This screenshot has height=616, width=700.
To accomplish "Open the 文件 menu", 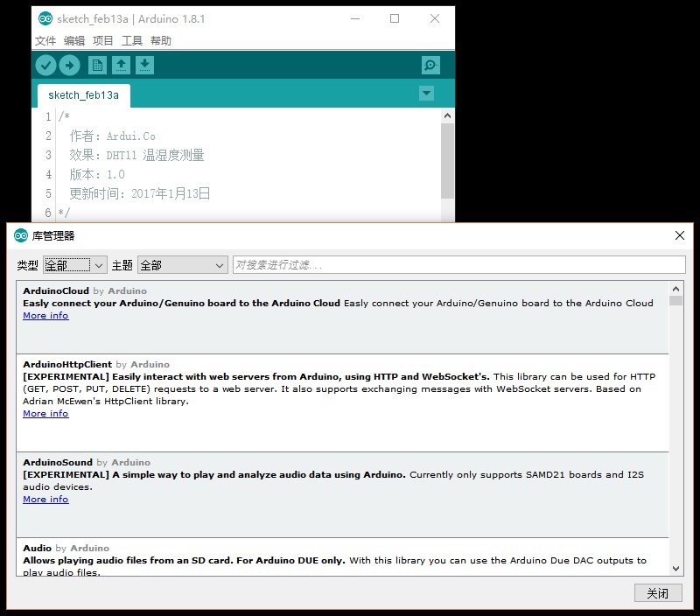I will 45,41.
